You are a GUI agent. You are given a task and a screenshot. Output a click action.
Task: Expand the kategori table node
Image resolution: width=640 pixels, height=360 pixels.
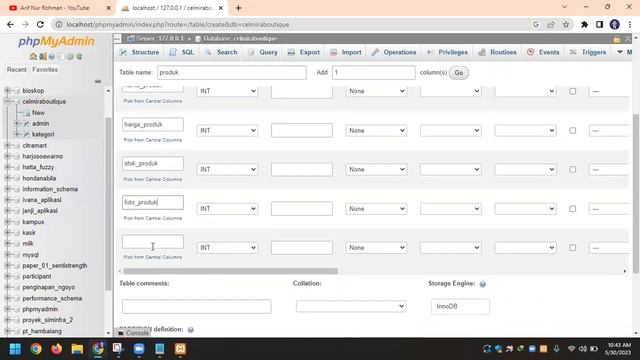tap(17, 134)
